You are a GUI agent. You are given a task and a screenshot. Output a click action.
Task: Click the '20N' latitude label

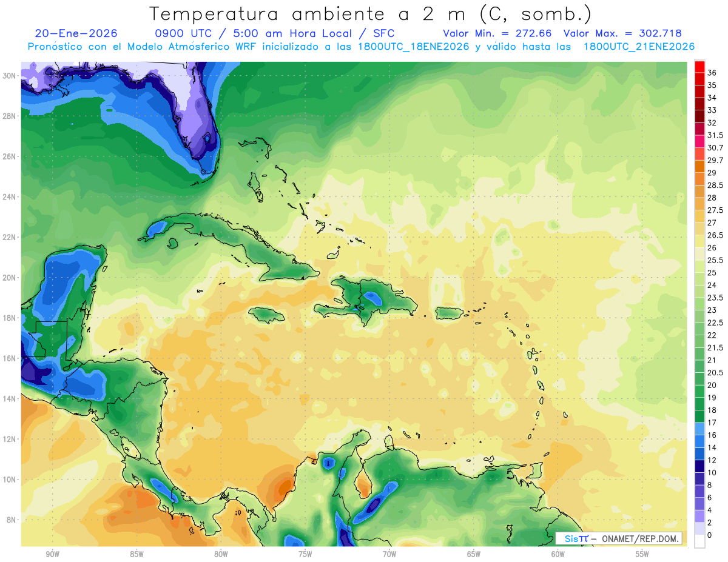[8, 278]
